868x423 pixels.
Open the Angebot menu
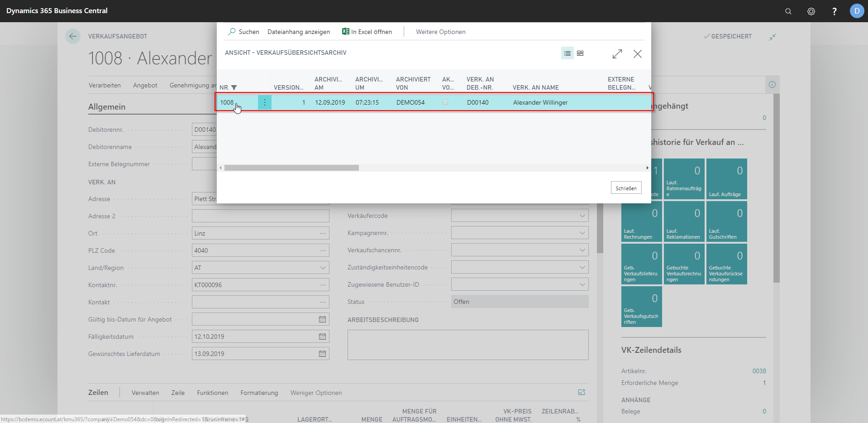tap(145, 85)
